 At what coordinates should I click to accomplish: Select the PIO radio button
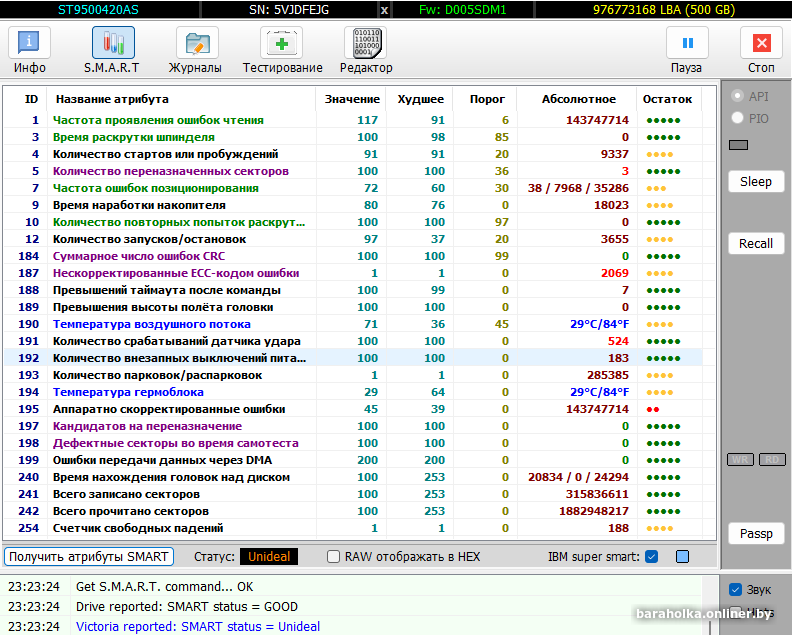[738, 118]
